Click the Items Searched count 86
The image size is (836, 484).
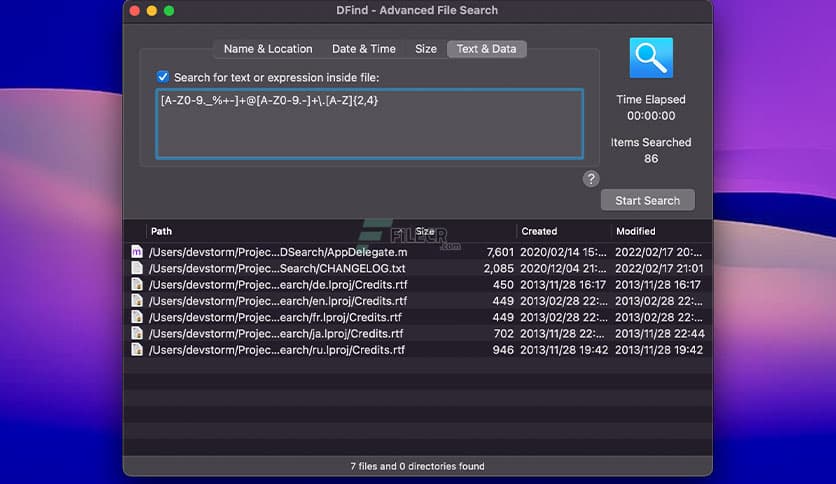click(651, 159)
